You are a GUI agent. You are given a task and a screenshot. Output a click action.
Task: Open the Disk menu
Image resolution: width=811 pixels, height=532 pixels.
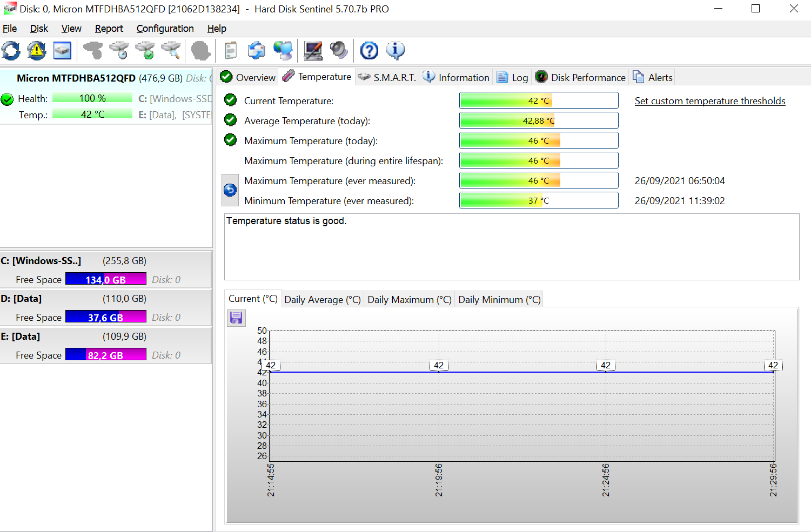tap(39, 29)
